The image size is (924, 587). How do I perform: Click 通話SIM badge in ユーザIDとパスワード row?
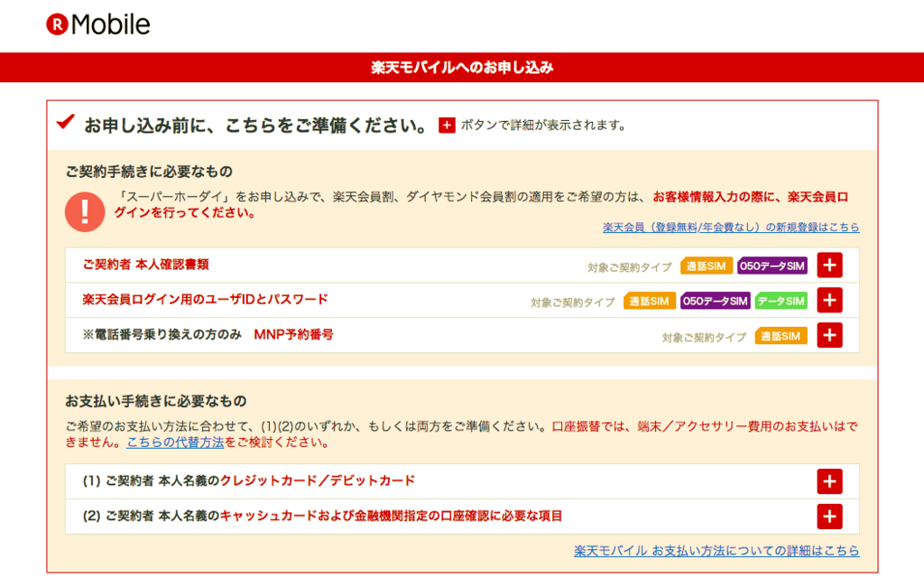click(x=650, y=301)
